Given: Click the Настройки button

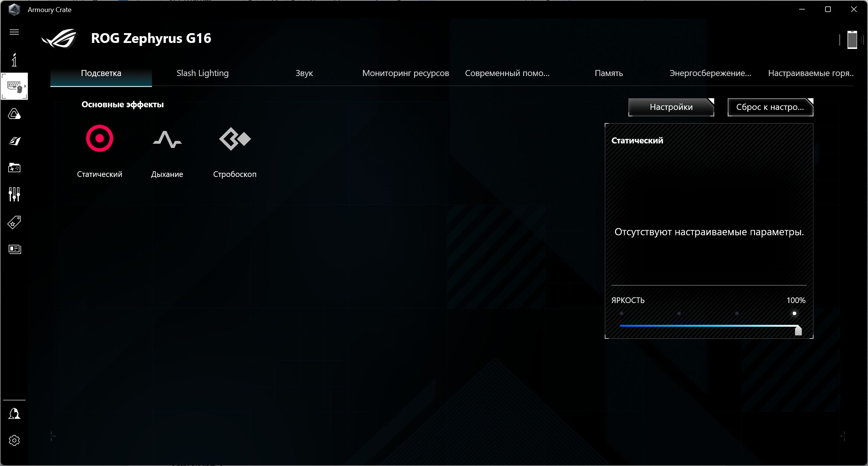Looking at the screenshot, I should click(671, 107).
